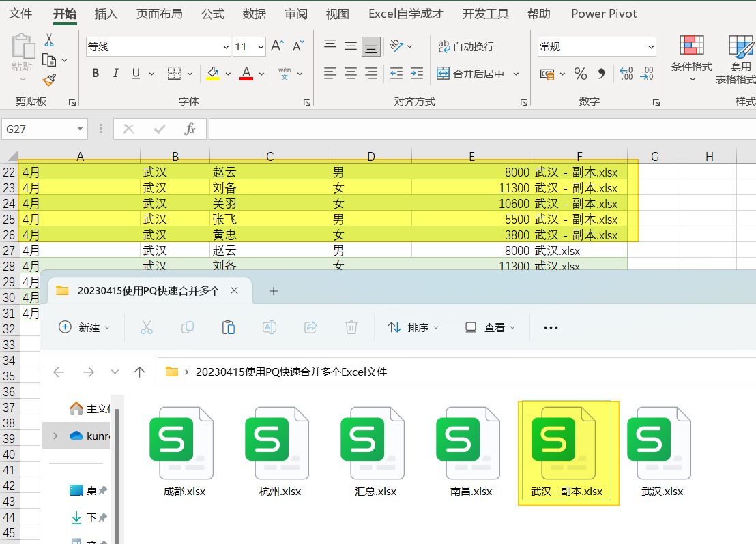Toggle italic formatting

click(115, 74)
